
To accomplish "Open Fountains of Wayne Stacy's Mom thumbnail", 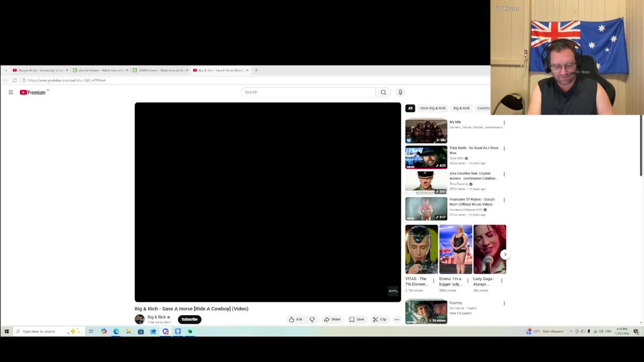I will tap(426, 209).
